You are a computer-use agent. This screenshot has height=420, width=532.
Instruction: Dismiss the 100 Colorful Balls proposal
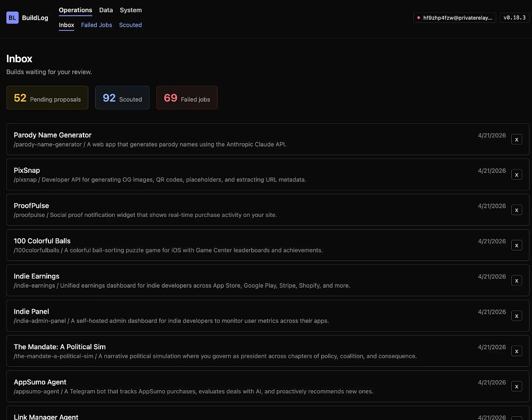tap(517, 245)
